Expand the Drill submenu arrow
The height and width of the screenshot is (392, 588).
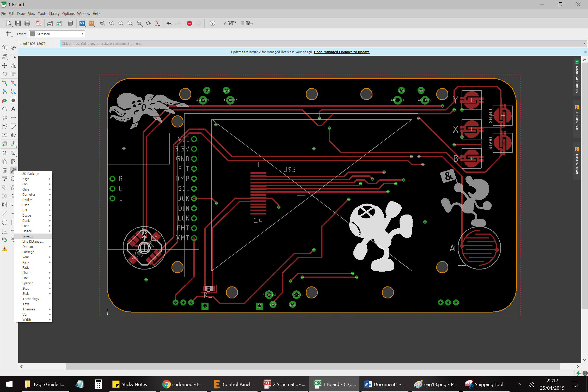[50, 210]
